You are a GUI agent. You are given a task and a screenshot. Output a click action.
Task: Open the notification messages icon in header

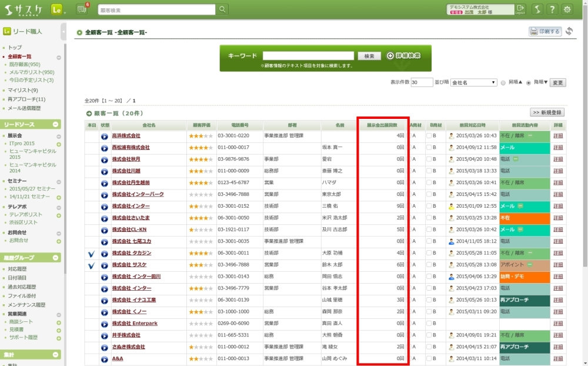(x=81, y=9)
